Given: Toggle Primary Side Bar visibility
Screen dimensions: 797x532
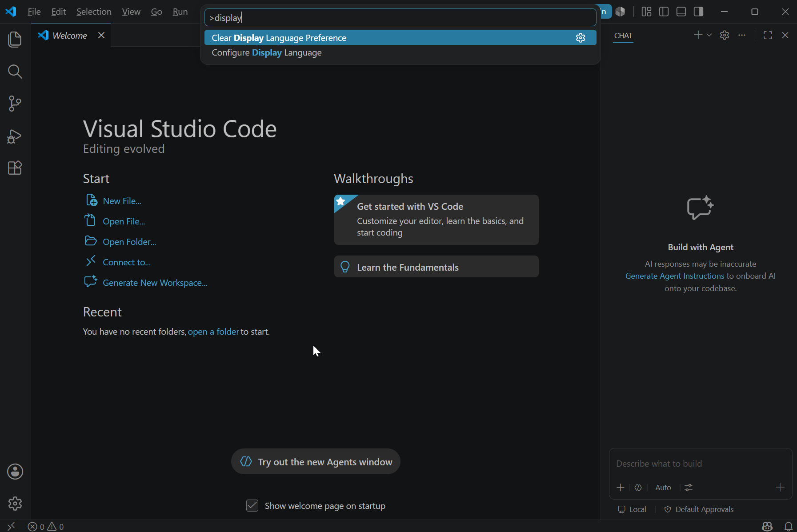Looking at the screenshot, I should (664, 12).
